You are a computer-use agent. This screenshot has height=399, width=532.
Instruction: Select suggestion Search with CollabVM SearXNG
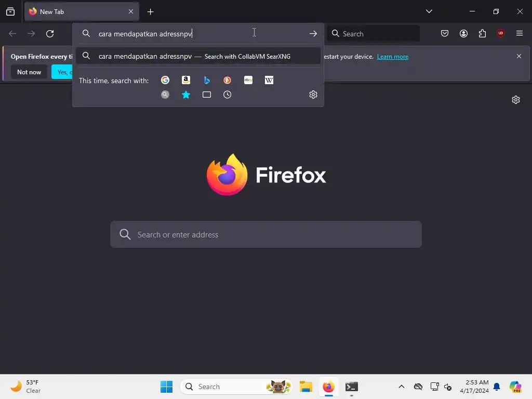[x=198, y=56]
